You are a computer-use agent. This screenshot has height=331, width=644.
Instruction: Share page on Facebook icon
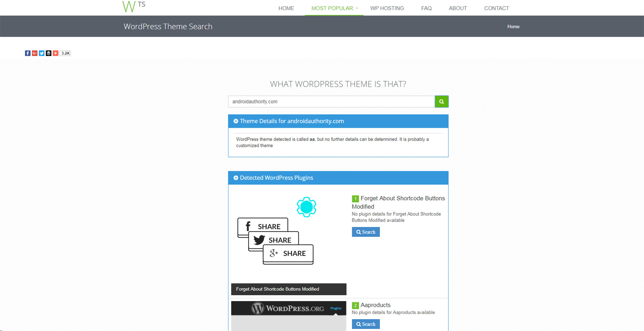click(28, 53)
